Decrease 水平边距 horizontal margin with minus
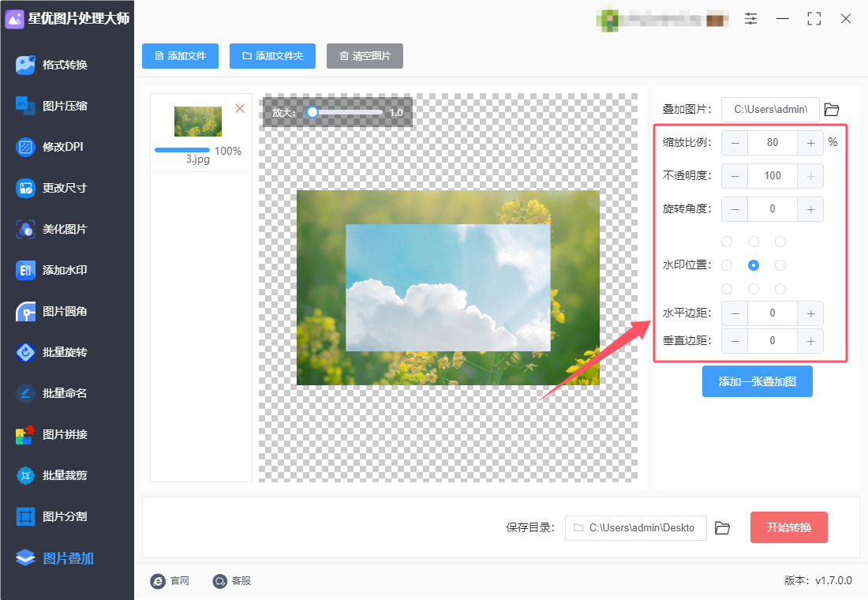Screen dimensions: 868x600 click(x=735, y=313)
